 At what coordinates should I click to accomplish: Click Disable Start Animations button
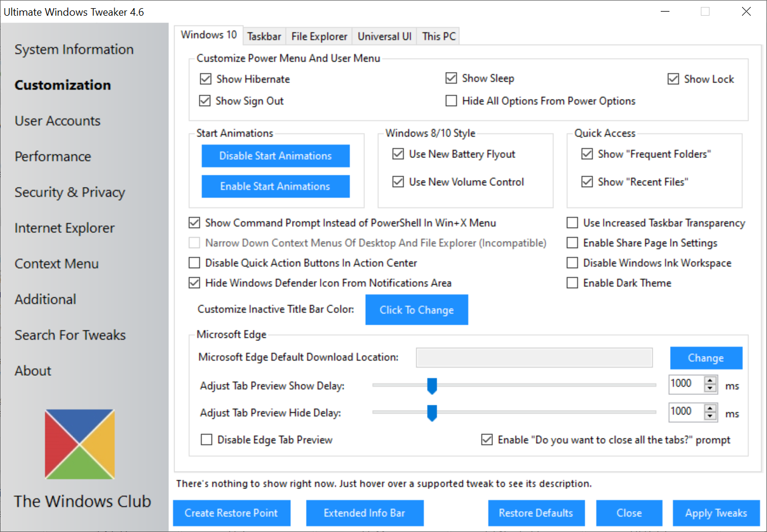point(276,156)
